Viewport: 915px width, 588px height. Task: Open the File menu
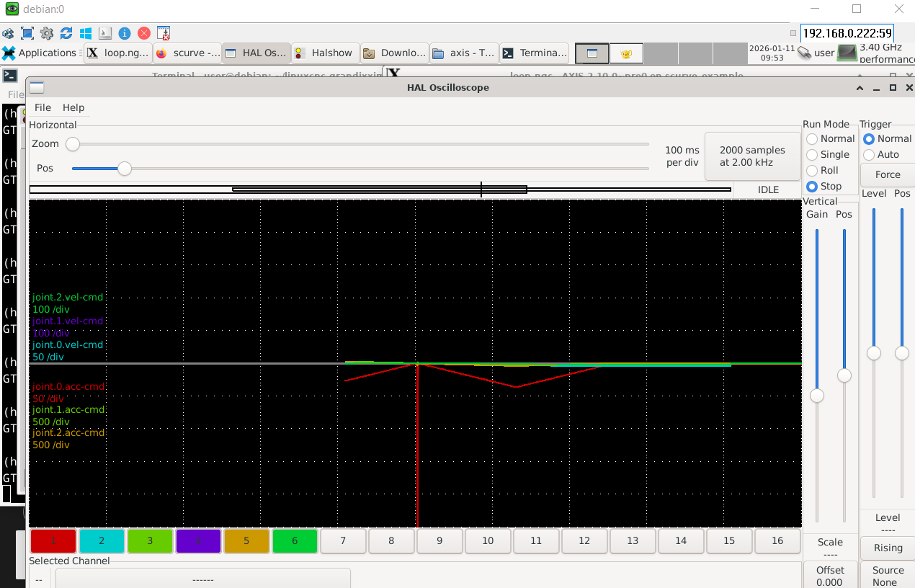coord(43,107)
